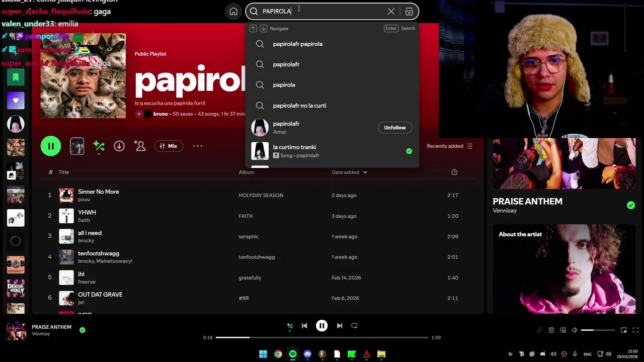Skip to the previous track
644x362 pixels.
(304, 326)
